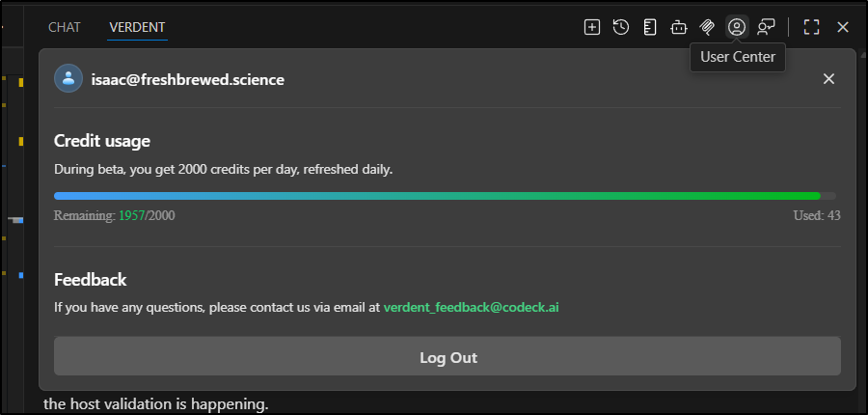Click the Credit usage heading
The height and width of the screenshot is (415, 868).
(x=102, y=141)
